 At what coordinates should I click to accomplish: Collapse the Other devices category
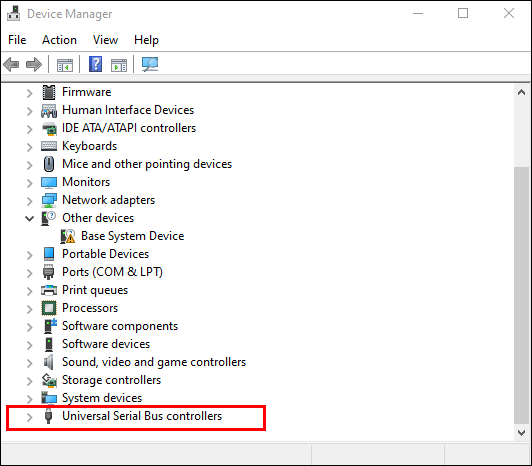point(30,218)
